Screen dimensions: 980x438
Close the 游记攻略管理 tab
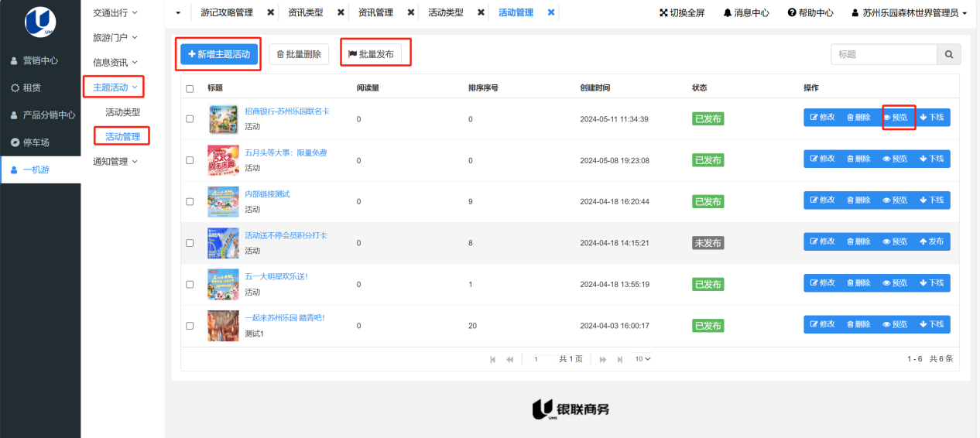tap(270, 13)
